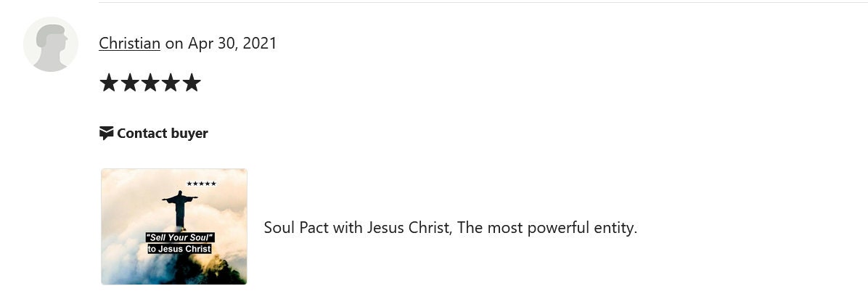Open Christian's reviewer profile link
The width and height of the screenshot is (868, 307).
tap(129, 43)
